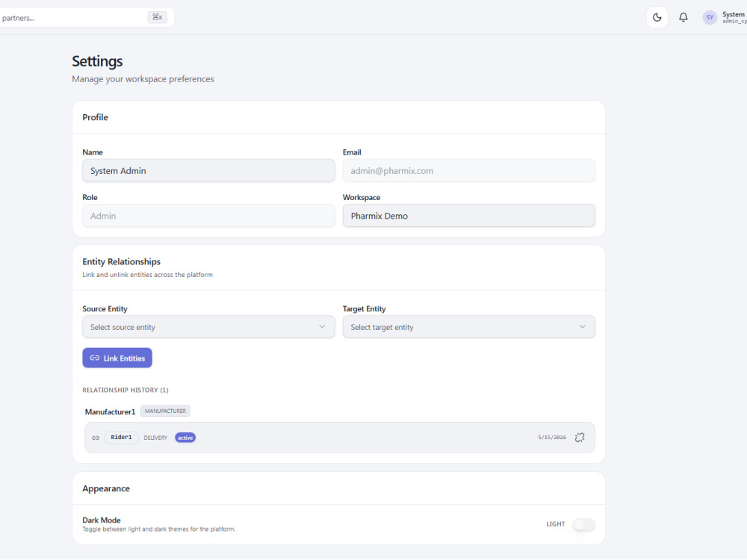Click the Name field with System Admin
The height and width of the screenshot is (560, 747).
click(x=208, y=170)
